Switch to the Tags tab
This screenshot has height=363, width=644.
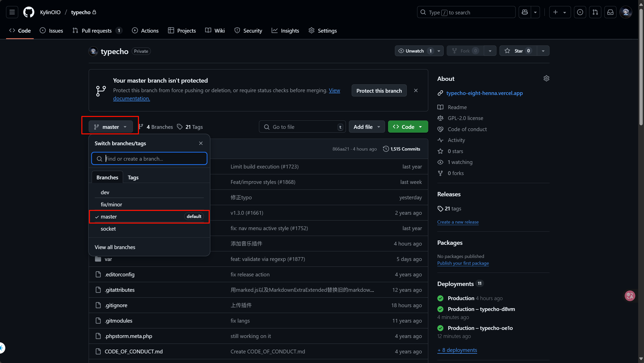point(133,177)
